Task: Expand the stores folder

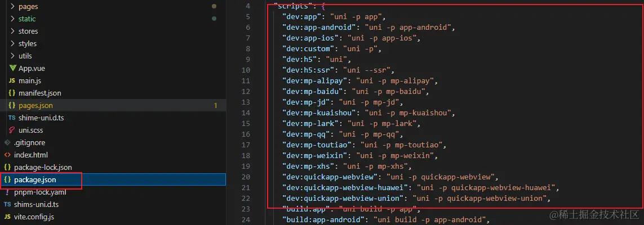Action: point(12,31)
